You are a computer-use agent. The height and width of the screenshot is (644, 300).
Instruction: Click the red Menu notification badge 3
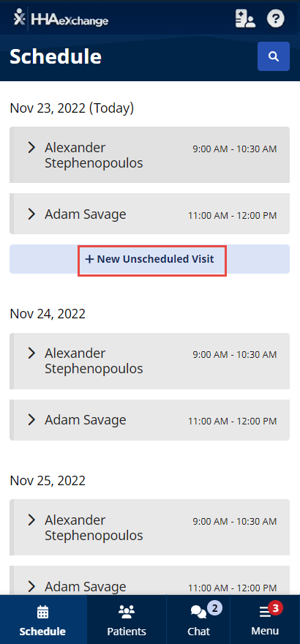tap(275, 607)
